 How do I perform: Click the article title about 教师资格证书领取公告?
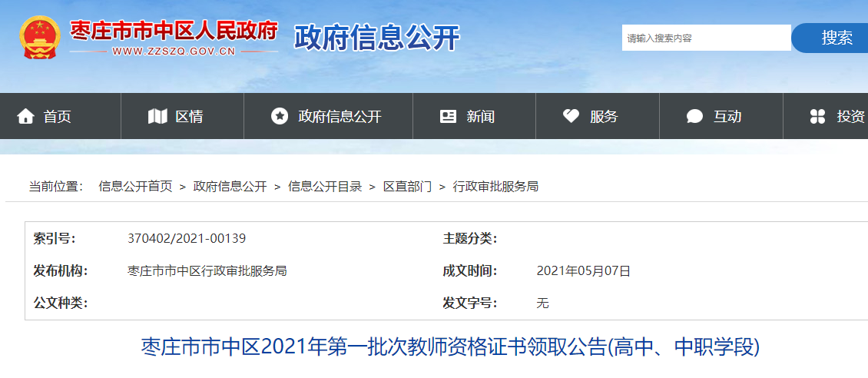(451, 348)
